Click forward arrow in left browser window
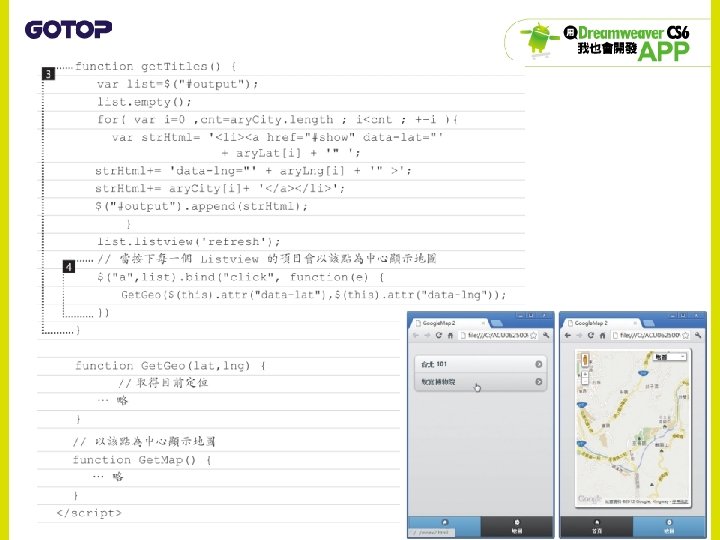 point(427,335)
